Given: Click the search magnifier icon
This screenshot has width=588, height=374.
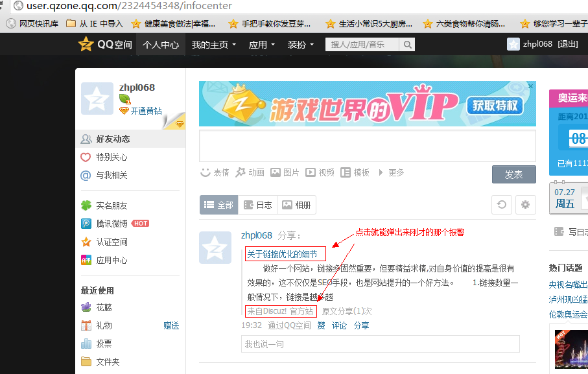Looking at the screenshot, I should pos(407,45).
